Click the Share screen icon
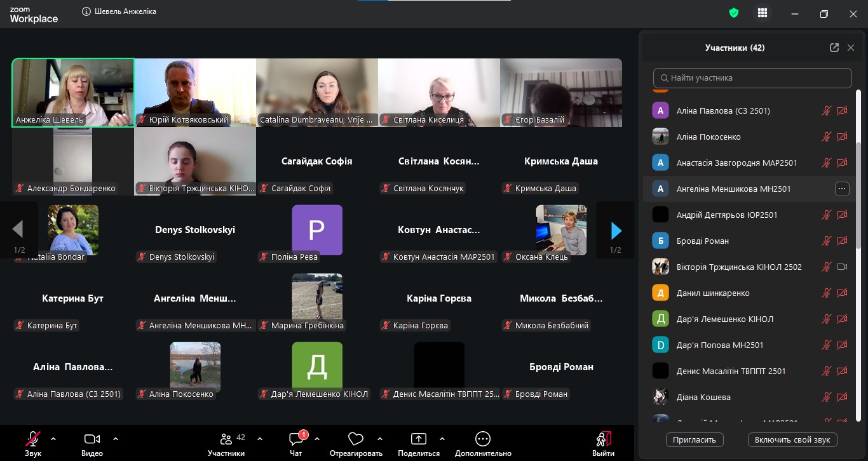The height and width of the screenshot is (461, 868). (418, 439)
